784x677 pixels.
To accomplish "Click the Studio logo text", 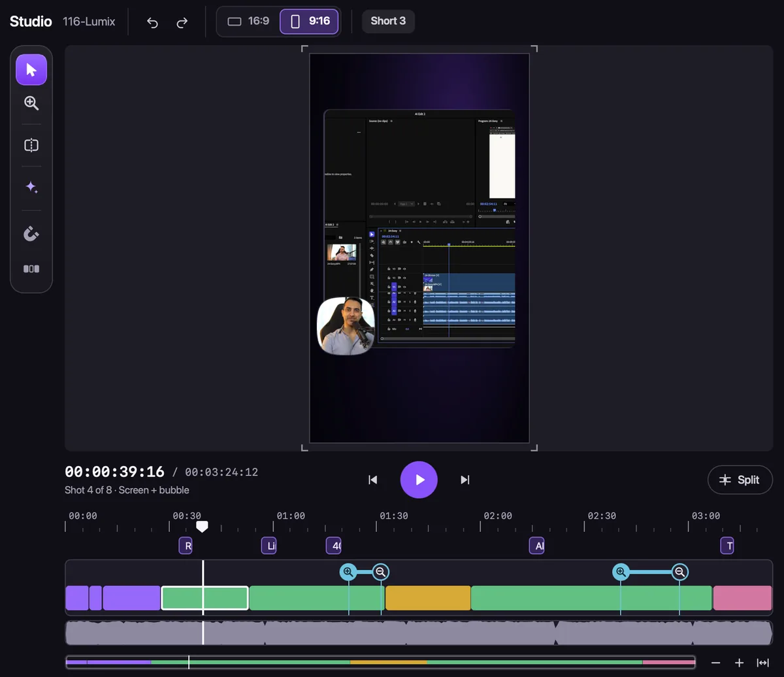I will 31,22.
